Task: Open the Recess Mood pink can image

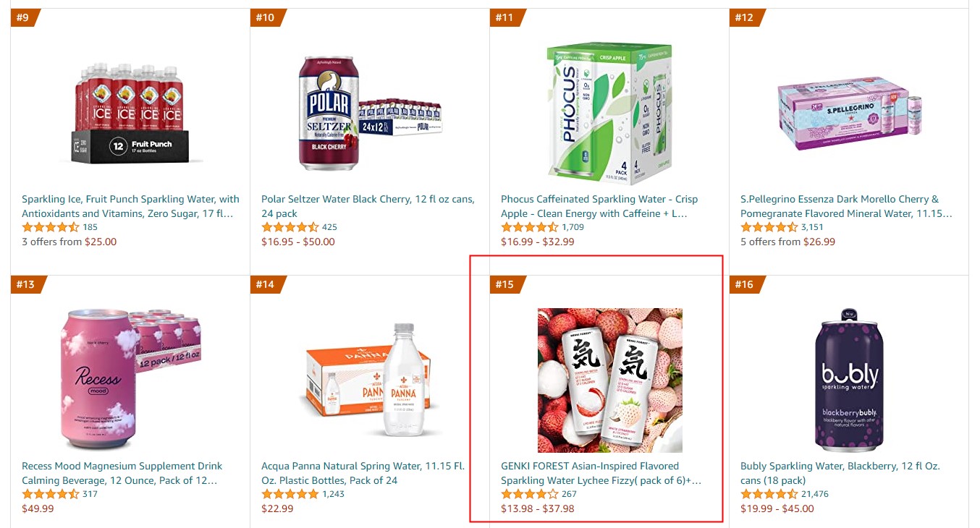Action: [130, 380]
